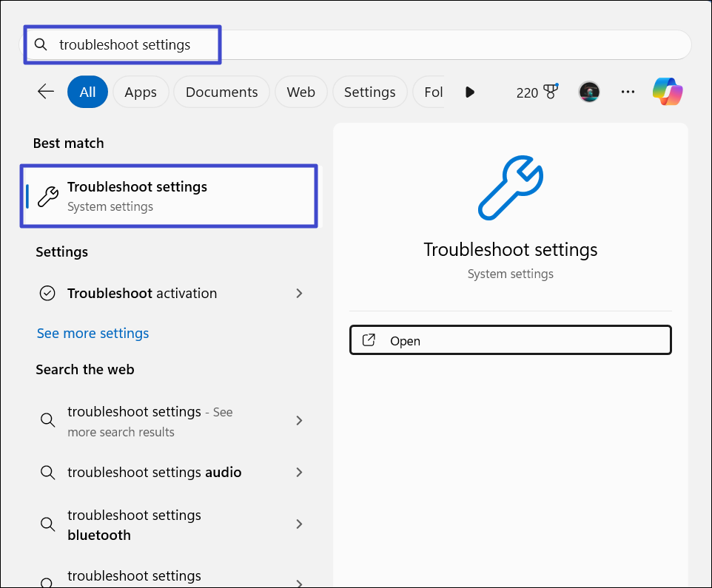Select the All filter tab
Viewport: 712px width, 588px height.
click(x=87, y=92)
